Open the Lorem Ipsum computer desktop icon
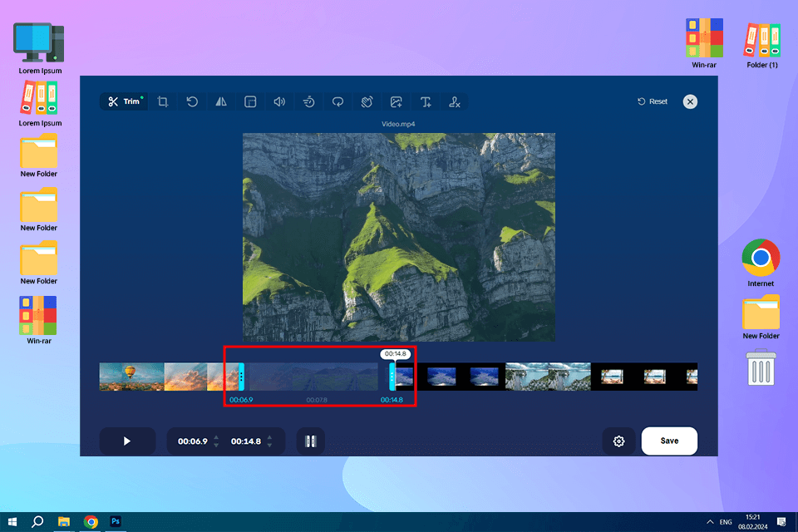Image resolution: width=798 pixels, height=532 pixels. coord(40,48)
